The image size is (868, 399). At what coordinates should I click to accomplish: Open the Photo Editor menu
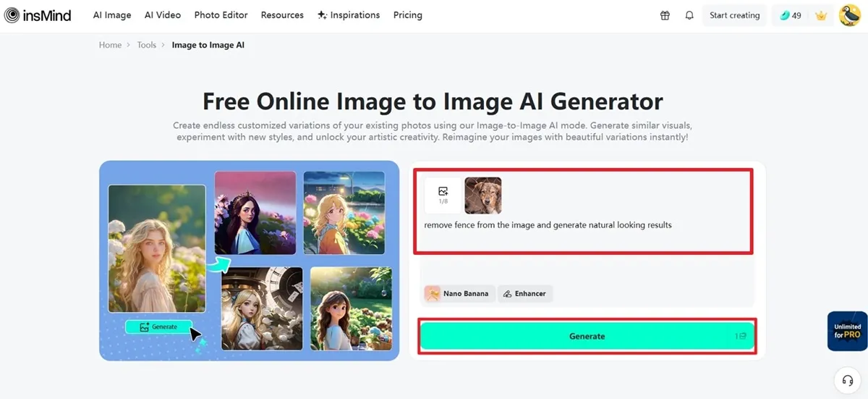(221, 15)
